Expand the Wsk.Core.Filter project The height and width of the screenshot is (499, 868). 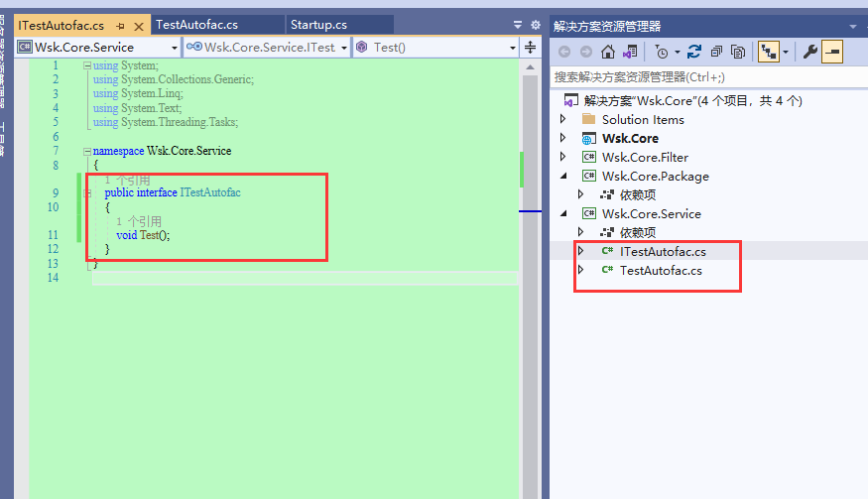point(563,157)
